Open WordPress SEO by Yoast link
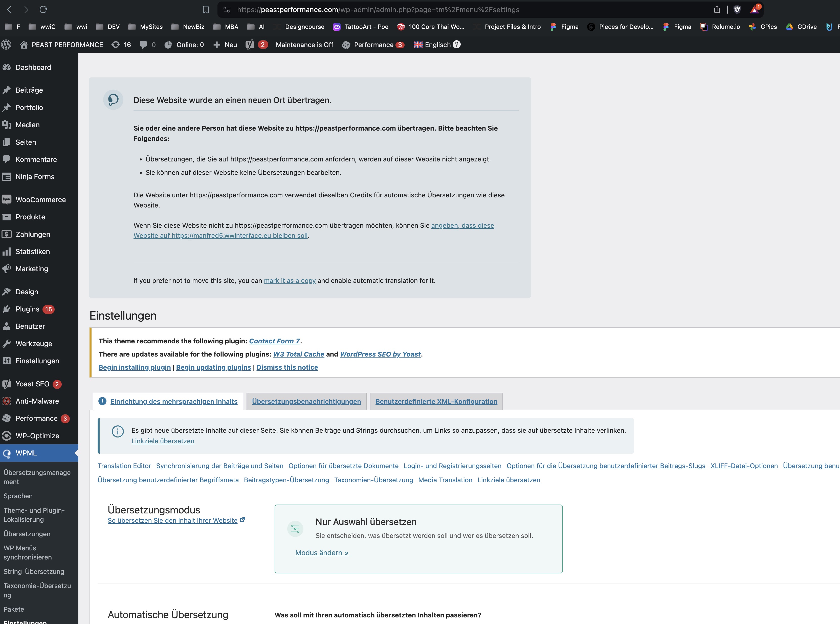840x624 pixels. [380, 354]
